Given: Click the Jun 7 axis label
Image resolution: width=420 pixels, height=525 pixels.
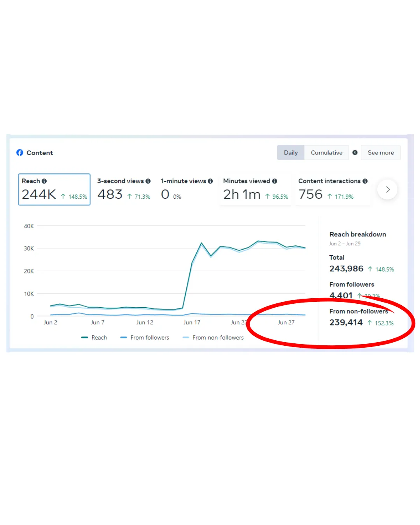Looking at the screenshot, I should [98, 322].
